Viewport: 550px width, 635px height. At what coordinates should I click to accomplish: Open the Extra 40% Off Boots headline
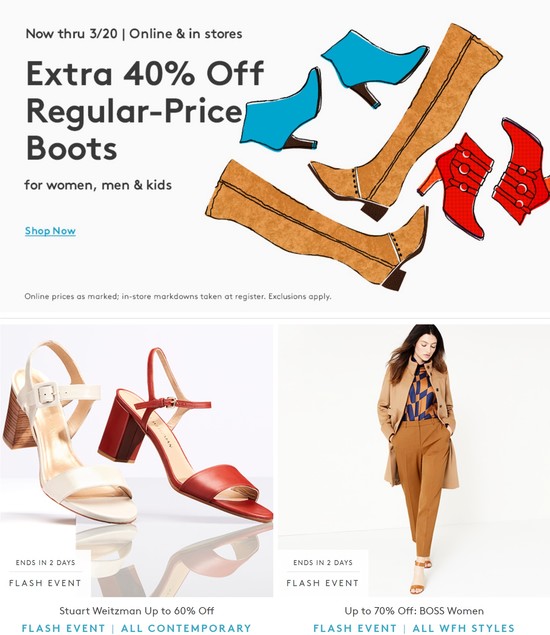pyautogui.click(x=145, y=111)
